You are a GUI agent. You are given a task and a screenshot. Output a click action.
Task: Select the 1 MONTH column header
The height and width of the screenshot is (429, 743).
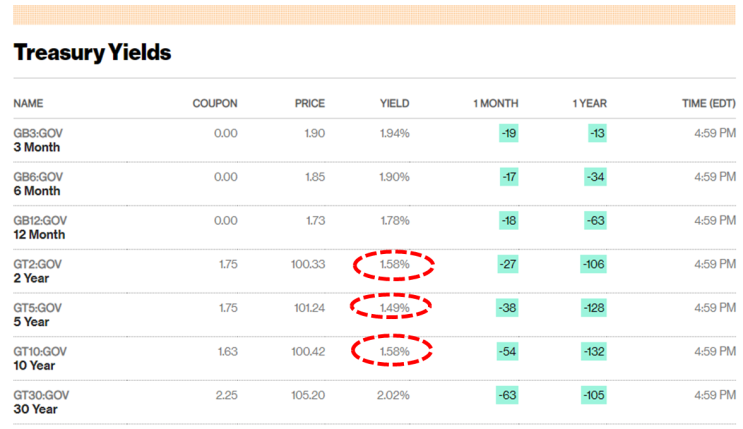(496, 103)
